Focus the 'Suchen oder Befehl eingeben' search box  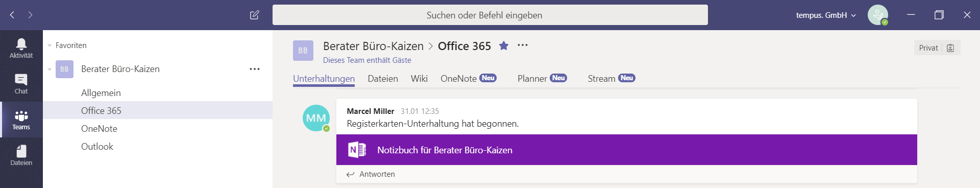click(490, 15)
